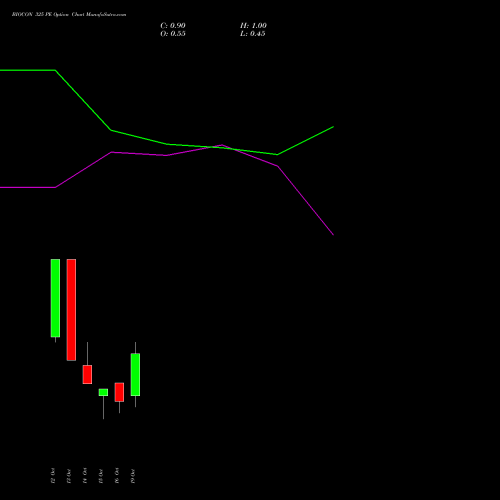Image resolution: width=500 pixels, height=500 pixels.
Task: Click the small red candle for 14 Oct
Action: (87, 374)
